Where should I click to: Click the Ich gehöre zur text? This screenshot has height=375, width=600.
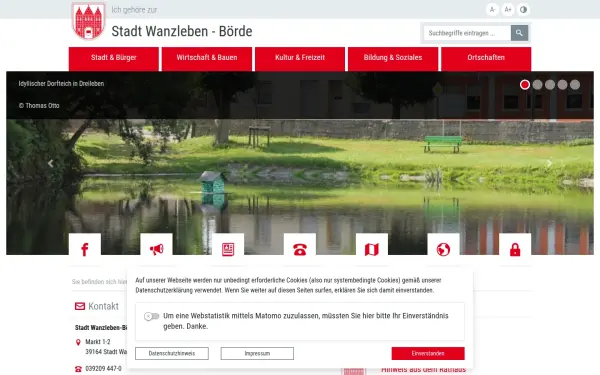pyautogui.click(x=134, y=10)
